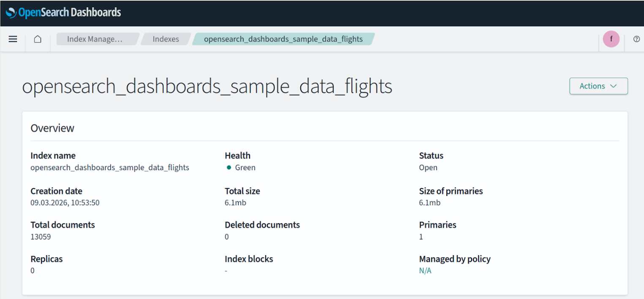The image size is (644, 299).
Task: Click the green health status dot
Action: 229,168
